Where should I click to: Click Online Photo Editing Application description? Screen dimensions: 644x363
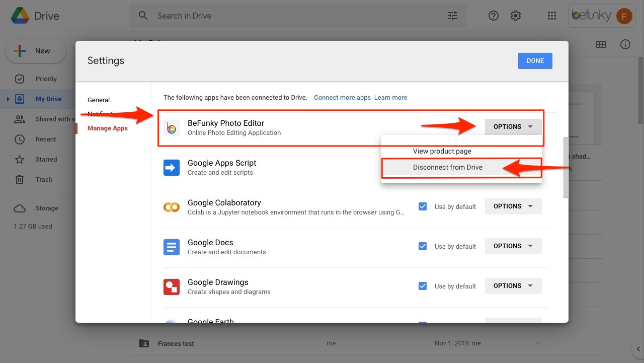[x=234, y=133]
